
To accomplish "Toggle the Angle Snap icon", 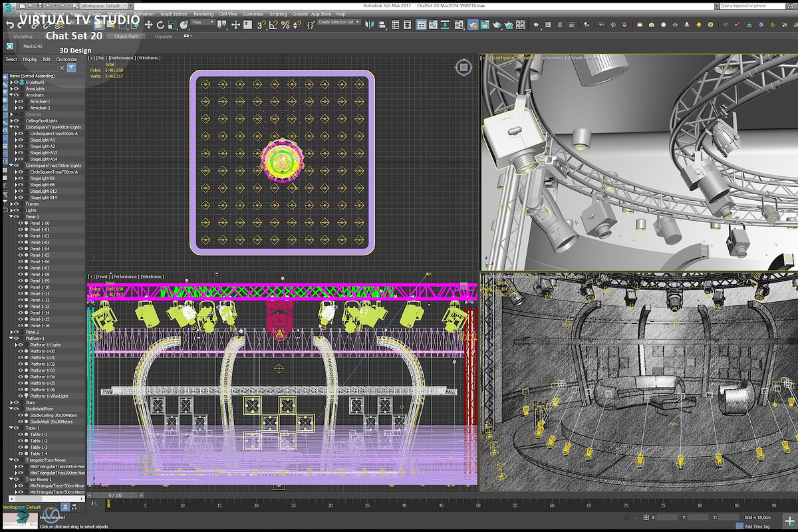I will click(x=274, y=25).
